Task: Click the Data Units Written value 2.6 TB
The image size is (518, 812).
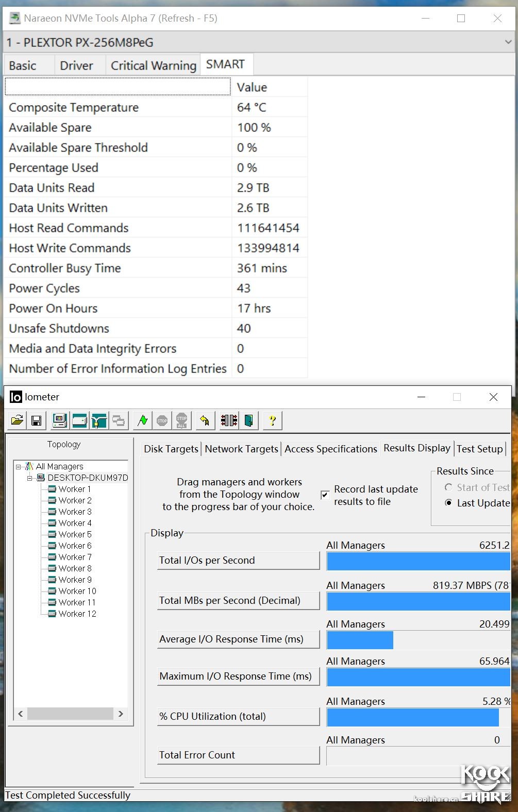Action: (253, 208)
